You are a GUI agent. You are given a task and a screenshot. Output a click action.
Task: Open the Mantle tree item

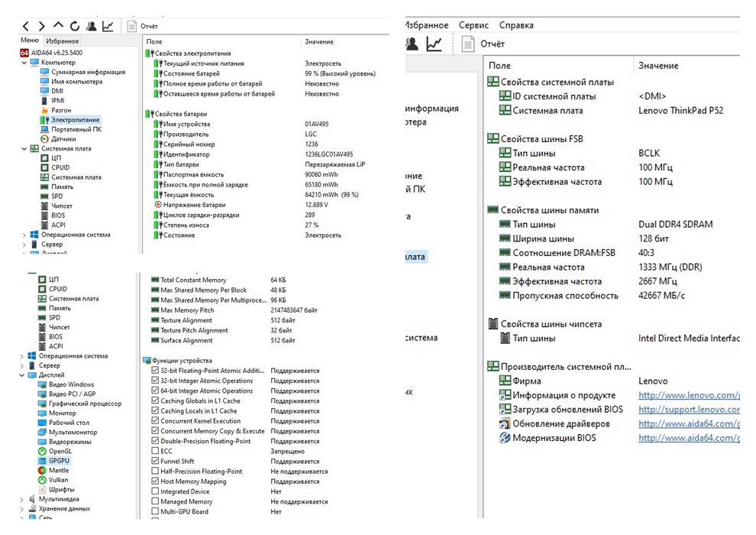[58, 470]
